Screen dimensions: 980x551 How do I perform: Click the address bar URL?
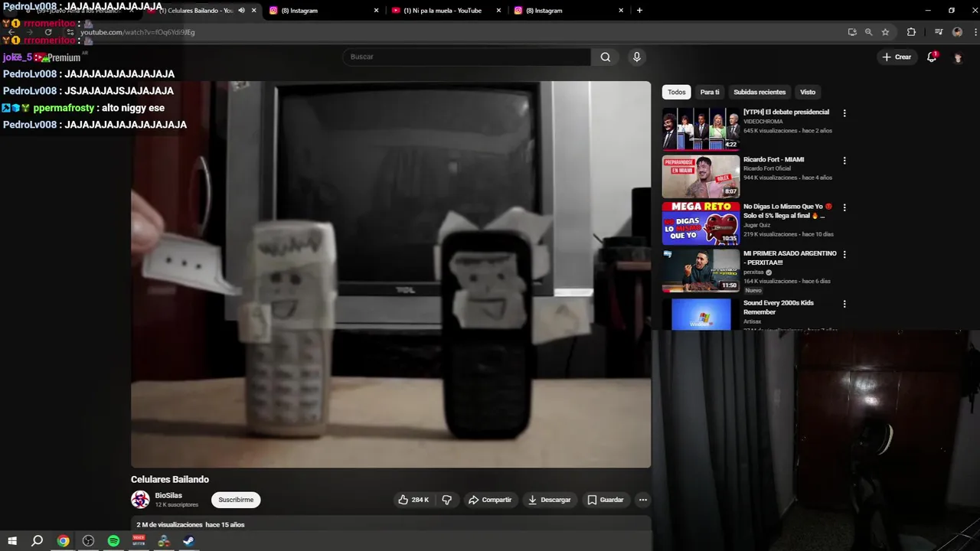(138, 32)
